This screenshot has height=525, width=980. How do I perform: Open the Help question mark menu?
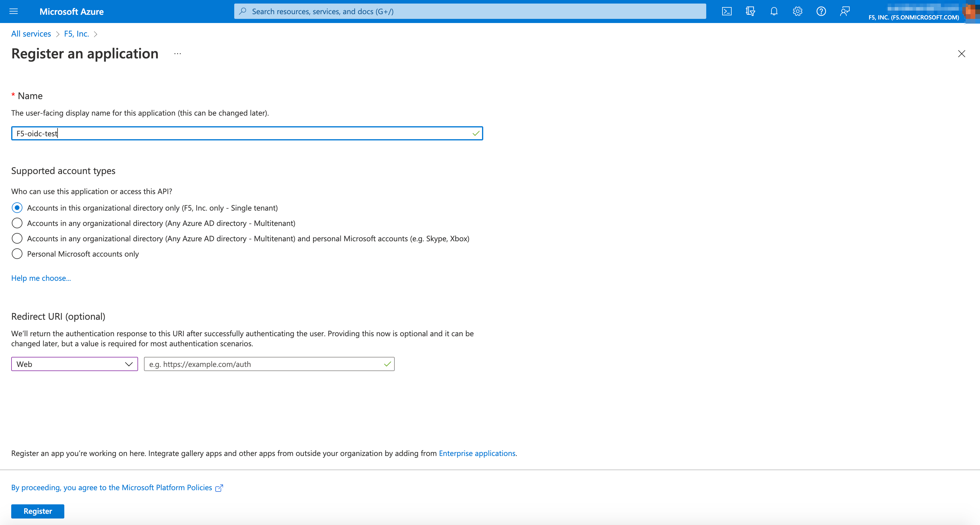pos(821,12)
